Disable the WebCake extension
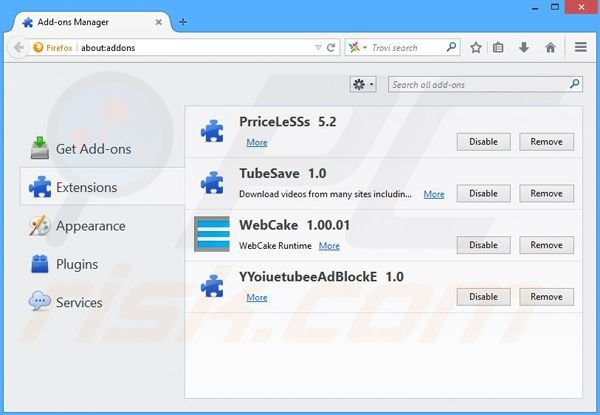 pos(483,245)
